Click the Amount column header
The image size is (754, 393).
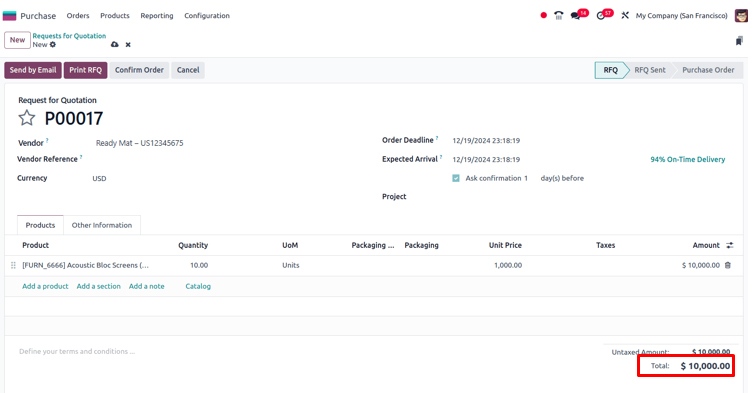click(x=706, y=245)
